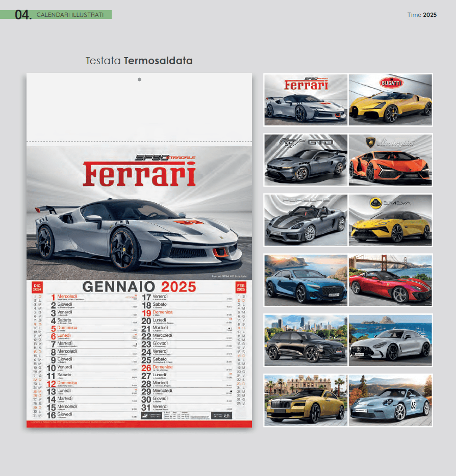This screenshot has height=476, width=456.
Task: Open the light blue Porsche number 63 thumbnail
Action: coord(390,401)
